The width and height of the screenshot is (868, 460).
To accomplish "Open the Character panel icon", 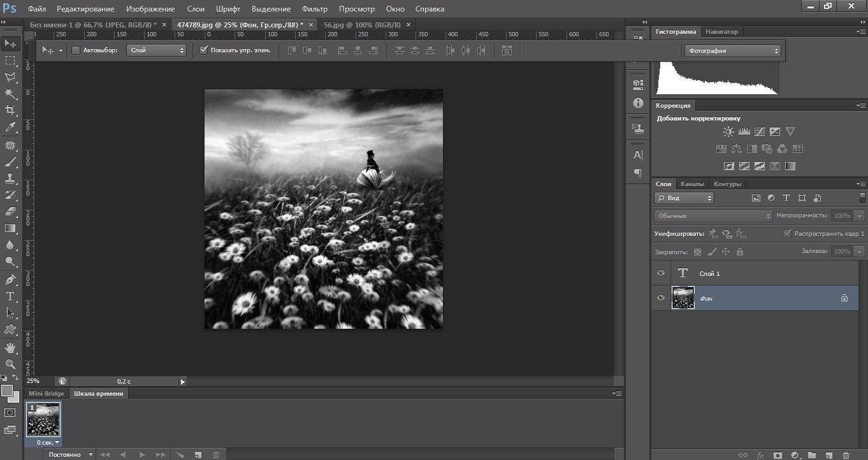I will 638,155.
